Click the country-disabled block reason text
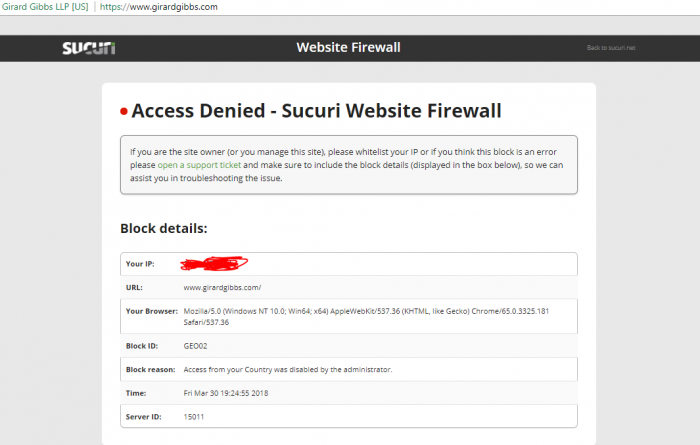Screen dimensions: 700x445 [x=287, y=369]
